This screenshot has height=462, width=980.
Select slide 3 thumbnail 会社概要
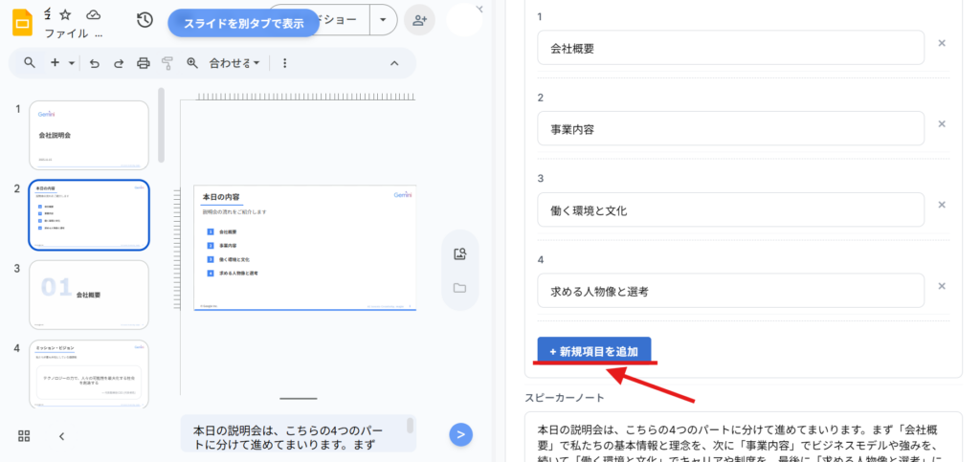[89, 295]
